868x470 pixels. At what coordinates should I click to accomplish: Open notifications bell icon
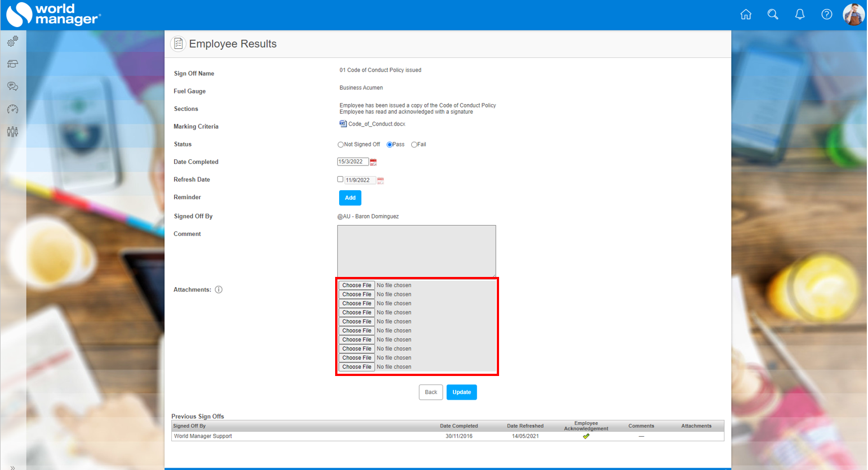[800, 15]
